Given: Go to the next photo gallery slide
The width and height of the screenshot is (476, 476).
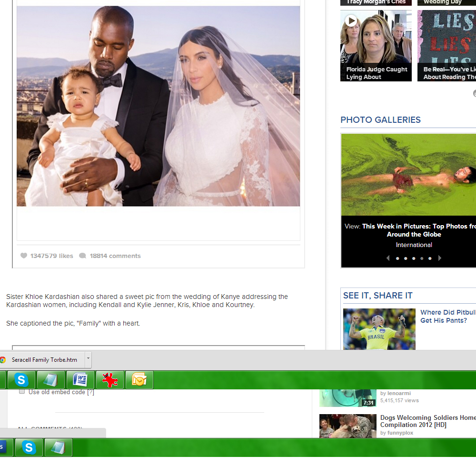Looking at the screenshot, I should (x=440, y=258).
